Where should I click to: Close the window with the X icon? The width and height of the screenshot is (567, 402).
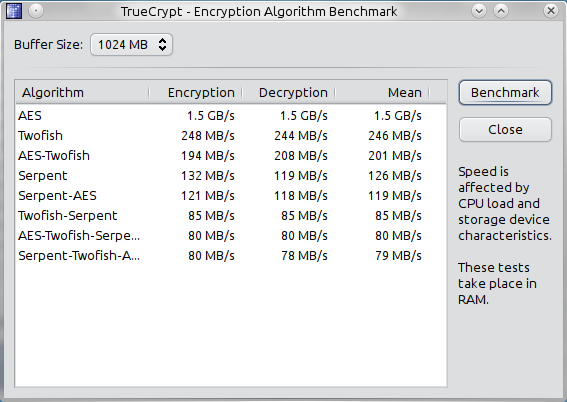click(x=551, y=11)
